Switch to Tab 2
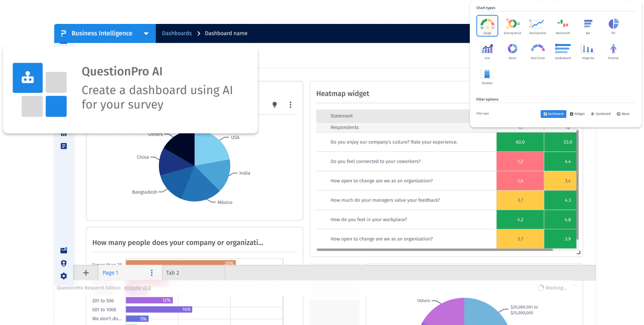644x325 pixels. pyautogui.click(x=173, y=273)
